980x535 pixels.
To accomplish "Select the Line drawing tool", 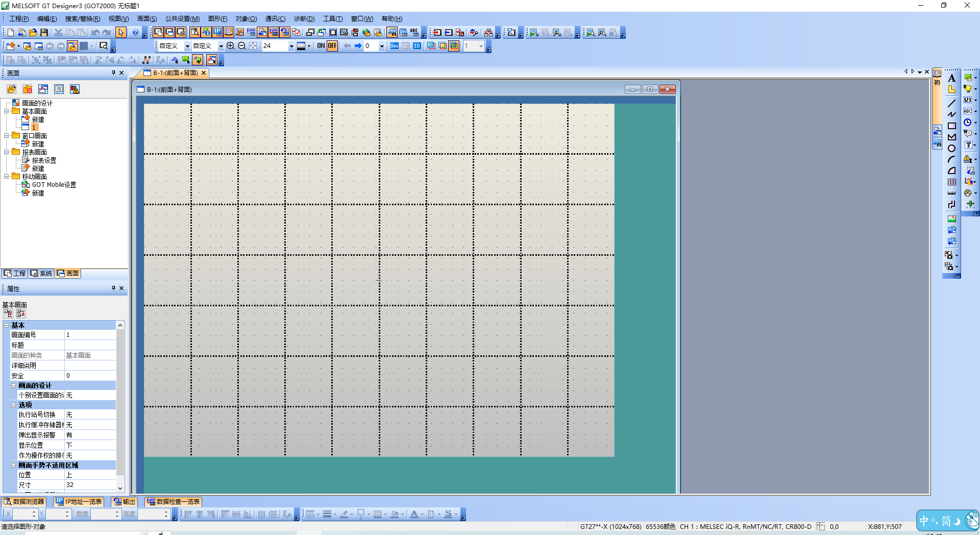I will 951,103.
